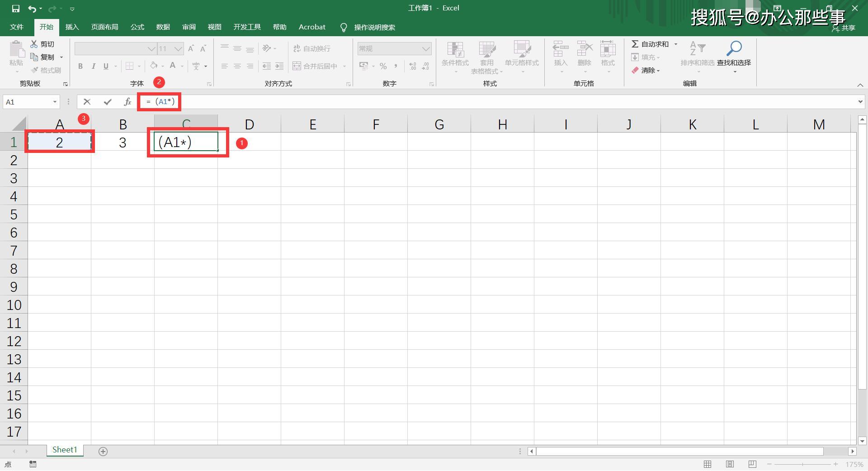Click the Save icon in quick access toolbar
This screenshot has width=868, height=471.
[16, 9]
